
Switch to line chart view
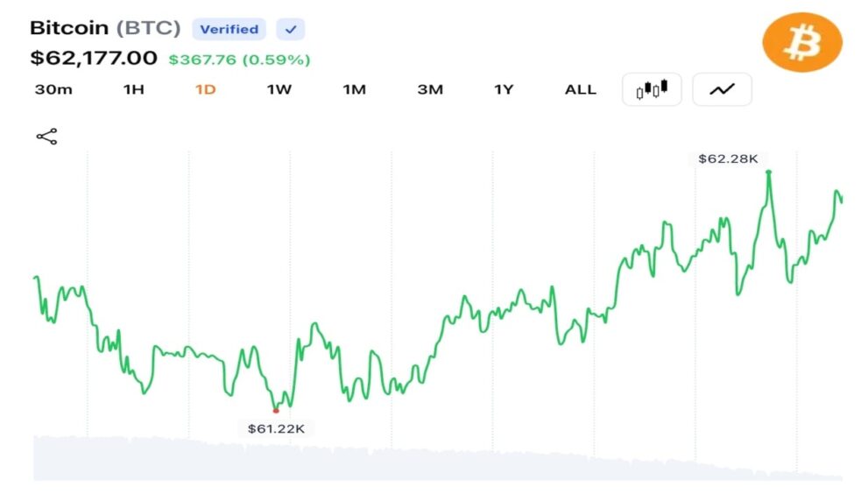pos(722,89)
